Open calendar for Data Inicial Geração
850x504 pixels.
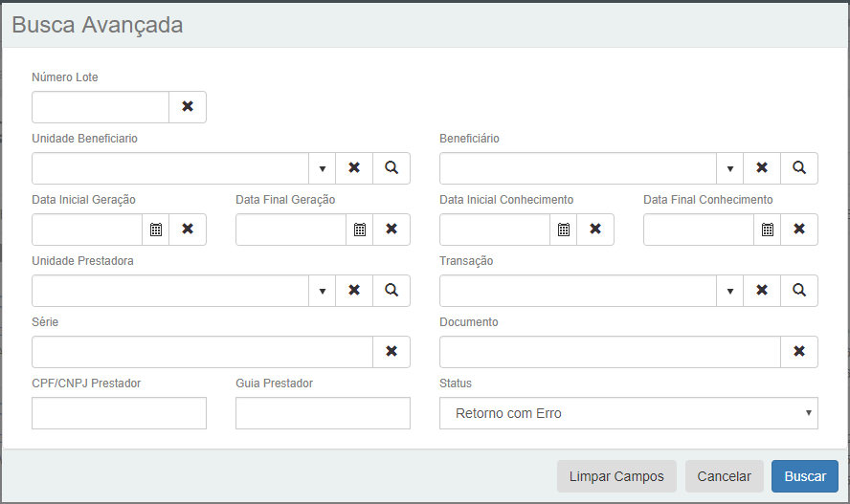(x=156, y=230)
